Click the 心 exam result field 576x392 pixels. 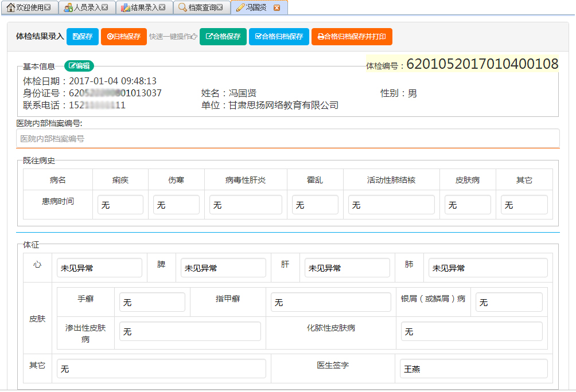click(x=99, y=268)
